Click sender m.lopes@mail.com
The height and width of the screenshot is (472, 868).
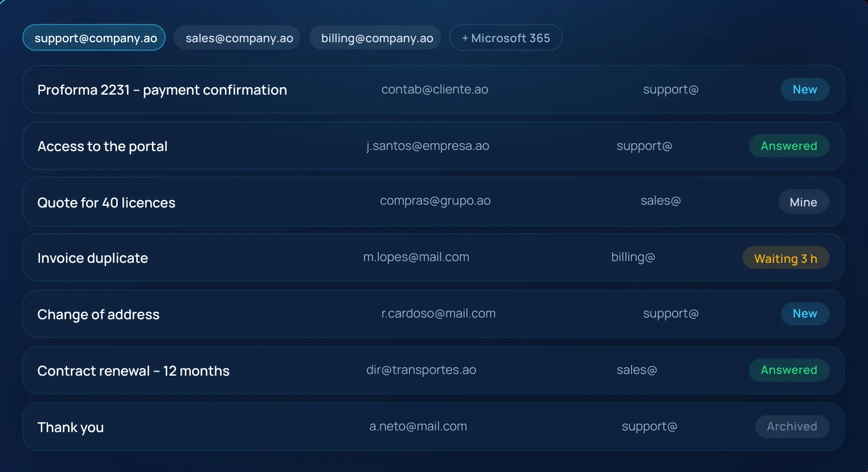pyautogui.click(x=416, y=257)
